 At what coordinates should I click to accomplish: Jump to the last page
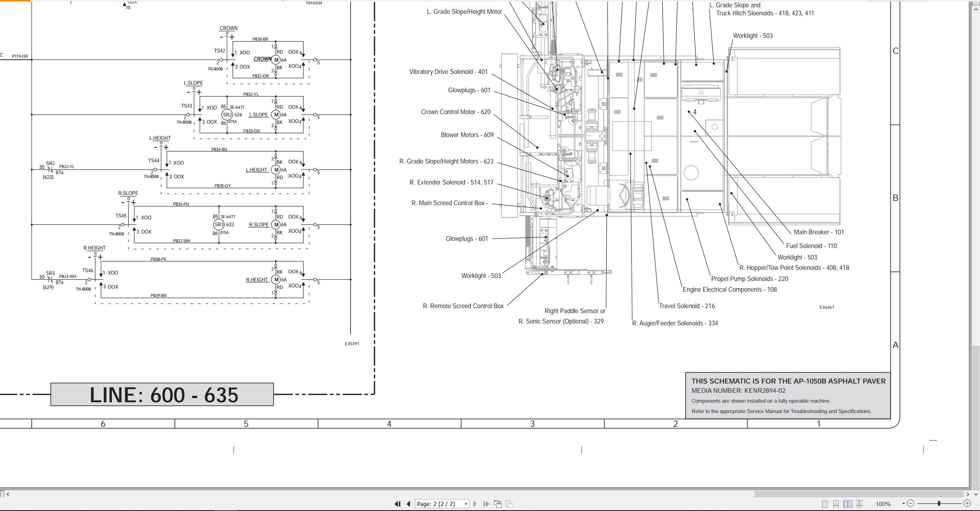(x=486, y=504)
